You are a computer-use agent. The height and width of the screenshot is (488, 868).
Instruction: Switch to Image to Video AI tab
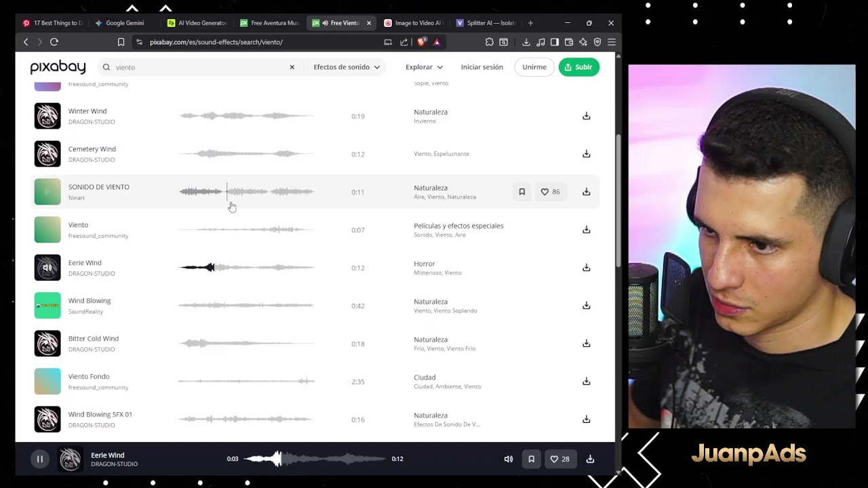(414, 23)
